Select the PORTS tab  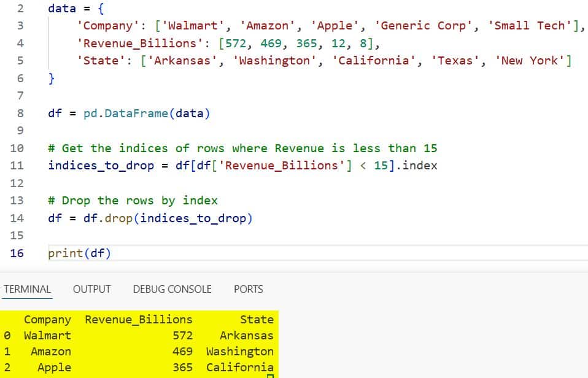coord(248,289)
